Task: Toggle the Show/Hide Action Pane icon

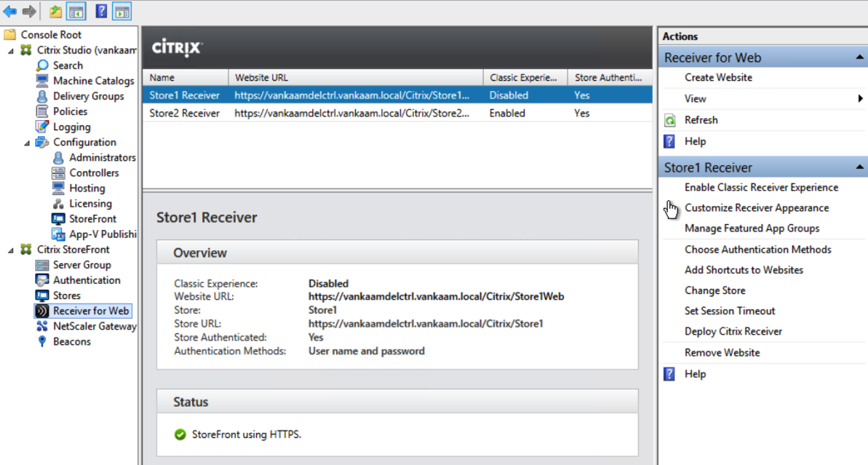Action: tap(122, 11)
